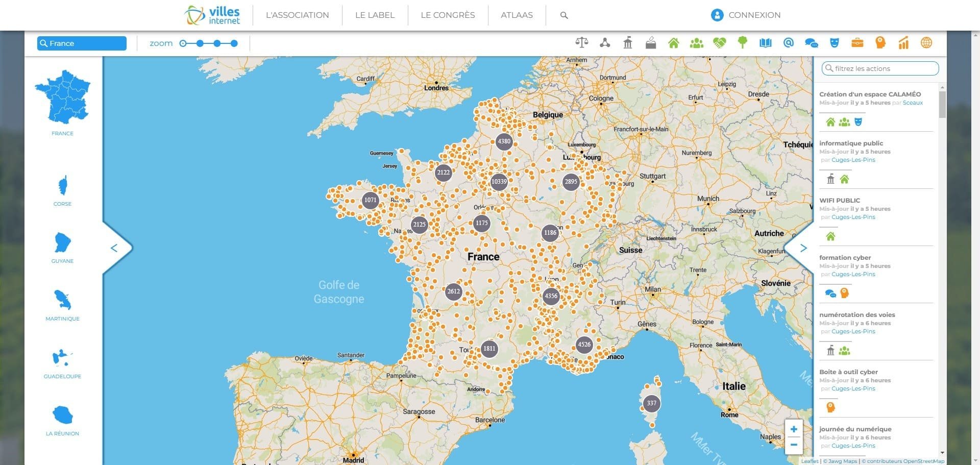The image size is (980, 465).
Task: Open LE CONGRÈS menu item
Action: point(447,15)
